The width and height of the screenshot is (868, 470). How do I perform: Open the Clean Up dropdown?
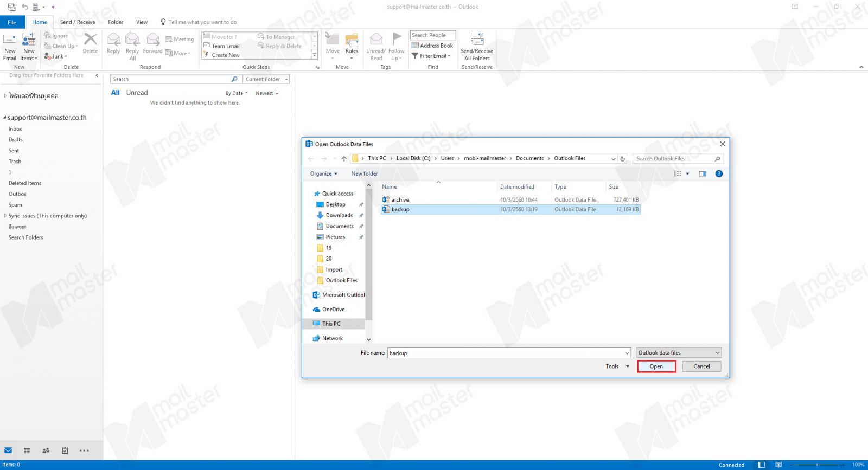click(x=61, y=46)
